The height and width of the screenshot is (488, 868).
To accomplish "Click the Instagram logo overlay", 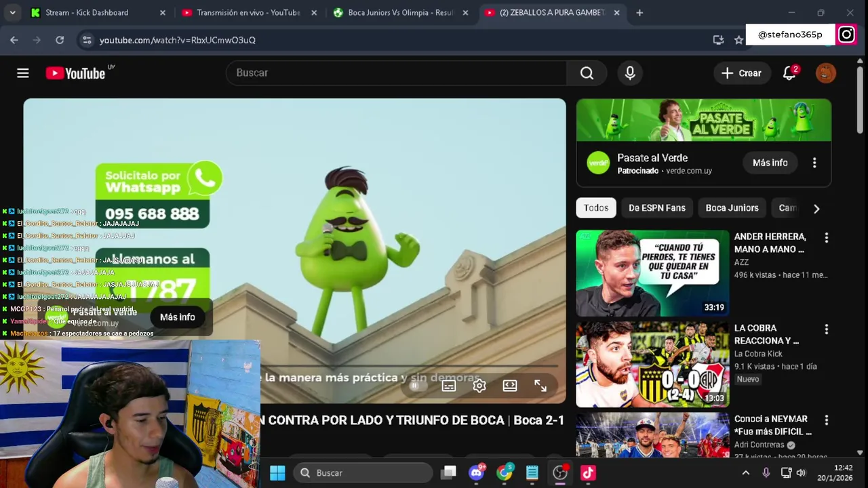I will 846,35.
